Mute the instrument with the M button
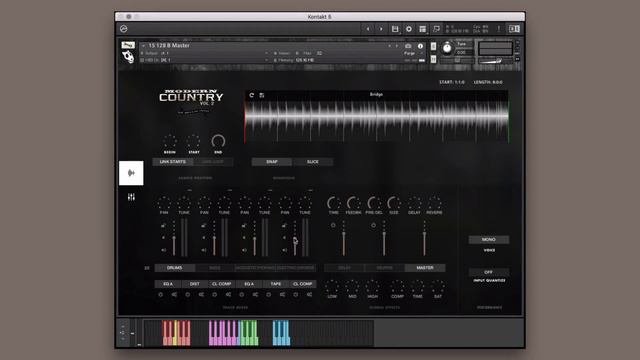The height and width of the screenshot is (360, 640). tap(433, 59)
